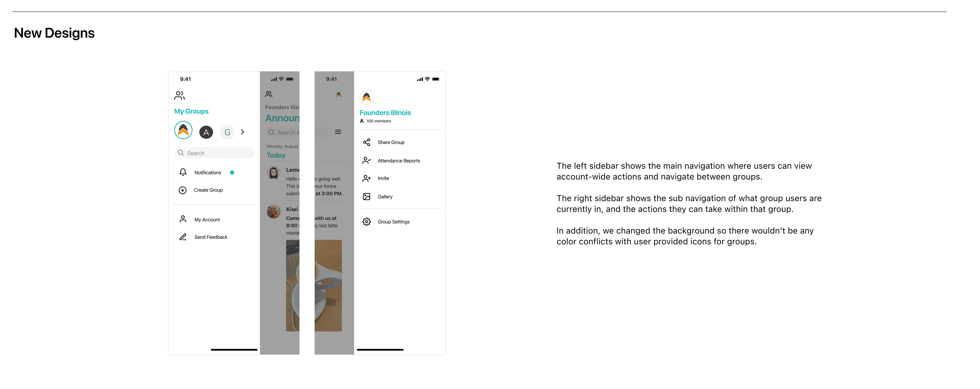980x389 pixels.
Task: Open Attendance Reports
Action: tap(399, 161)
